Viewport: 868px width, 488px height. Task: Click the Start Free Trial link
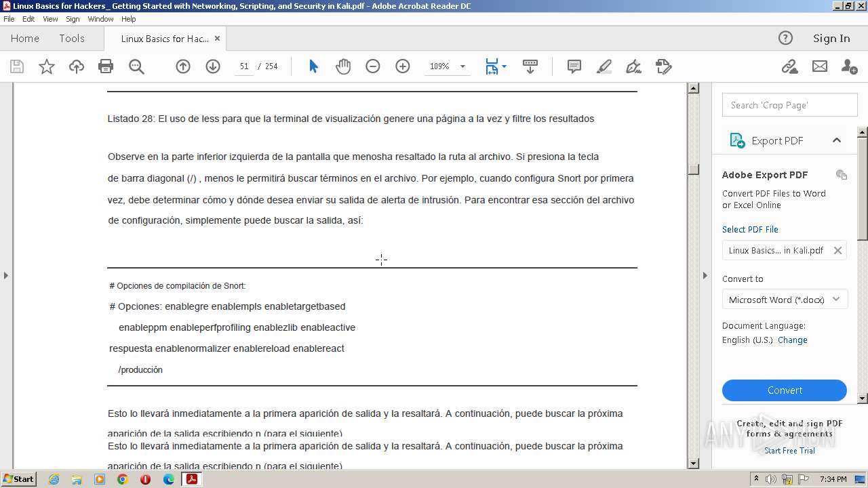coord(789,451)
